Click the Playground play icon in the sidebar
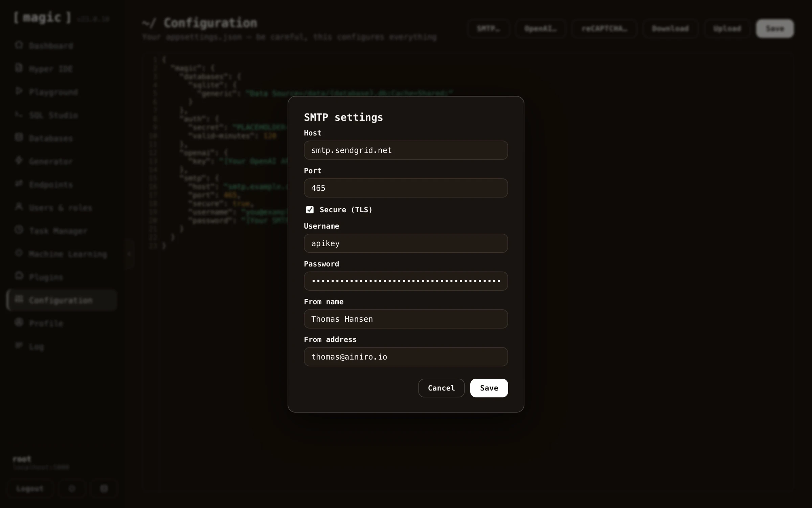Viewport: 812px width, 508px height. [19, 91]
